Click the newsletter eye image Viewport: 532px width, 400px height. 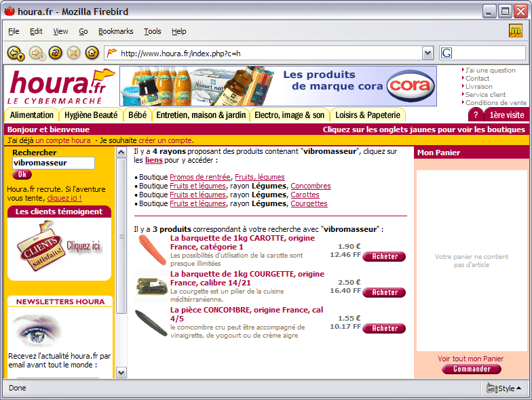coord(37,331)
